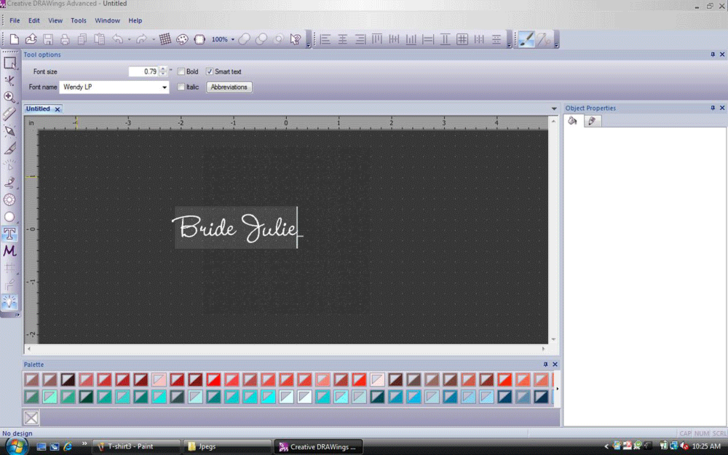Uncheck the Smart text checkbox
This screenshot has height=455, width=728.
click(210, 72)
